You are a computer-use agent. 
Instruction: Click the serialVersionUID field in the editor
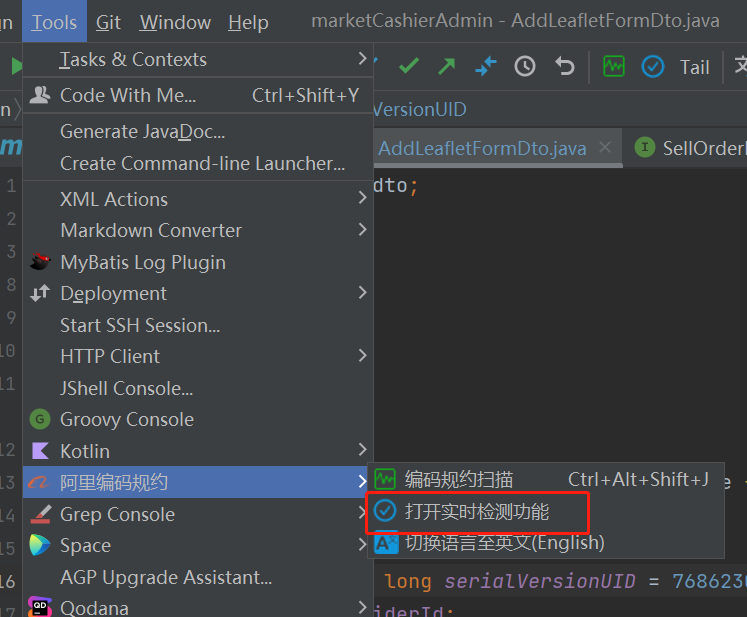tap(539, 581)
